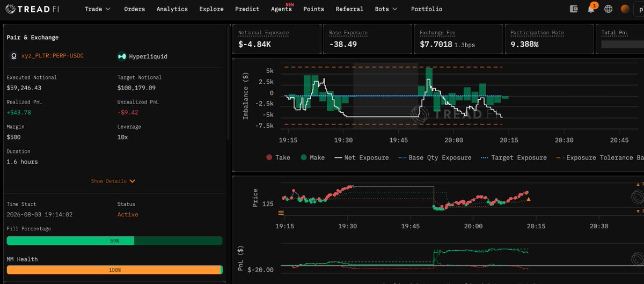Open the Explore page
Viewport: 644px width, 284px height.
click(211, 9)
